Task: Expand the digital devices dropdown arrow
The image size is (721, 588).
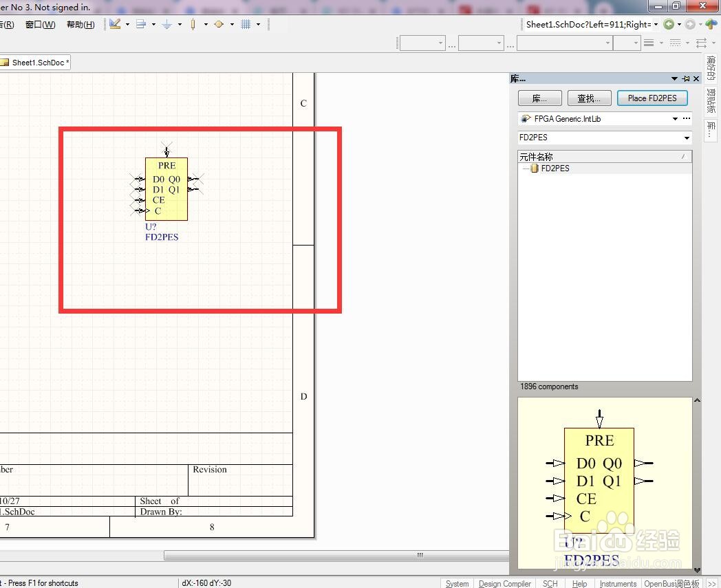Action: coord(206,24)
